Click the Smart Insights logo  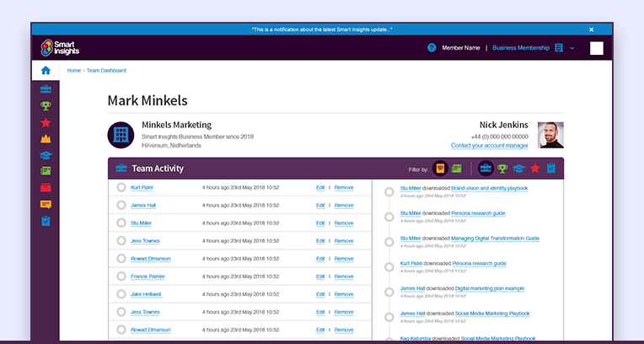60,48
